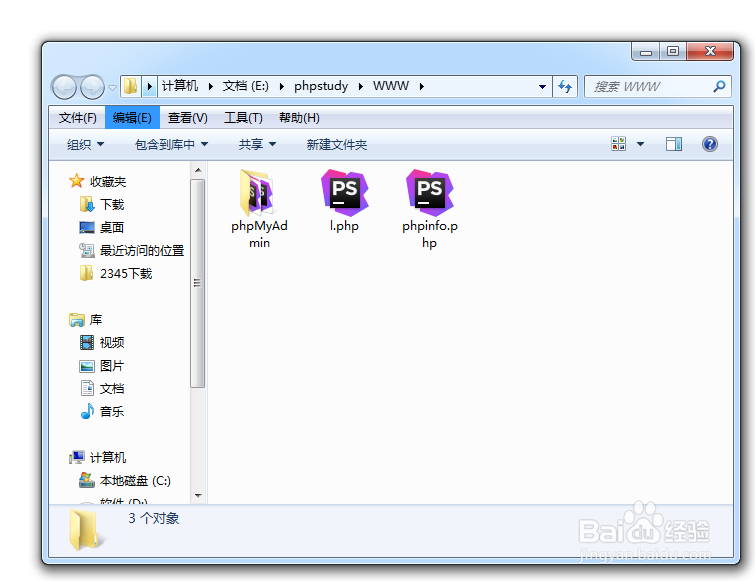Click the 库 libraries icon

(x=77, y=320)
